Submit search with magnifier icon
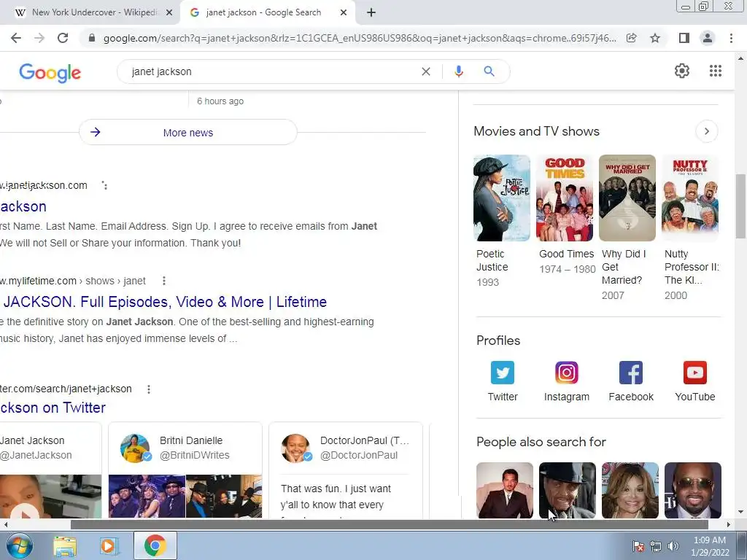 point(489,71)
